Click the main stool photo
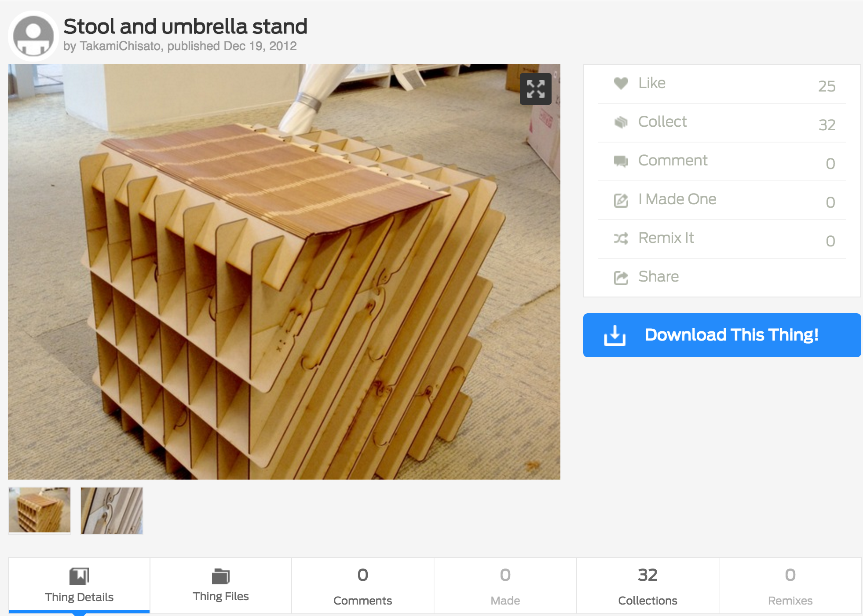 (x=284, y=272)
